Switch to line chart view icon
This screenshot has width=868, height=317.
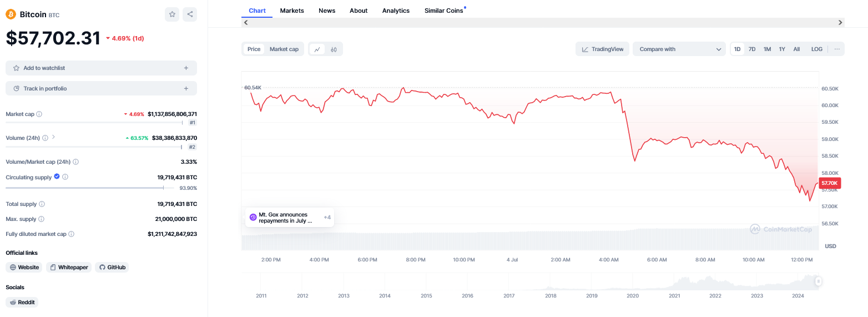click(x=317, y=49)
